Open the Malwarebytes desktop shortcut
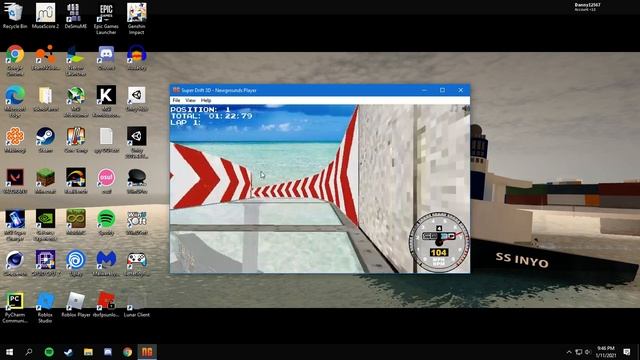The width and height of the screenshot is (640, 360). (x=106, y=263)
